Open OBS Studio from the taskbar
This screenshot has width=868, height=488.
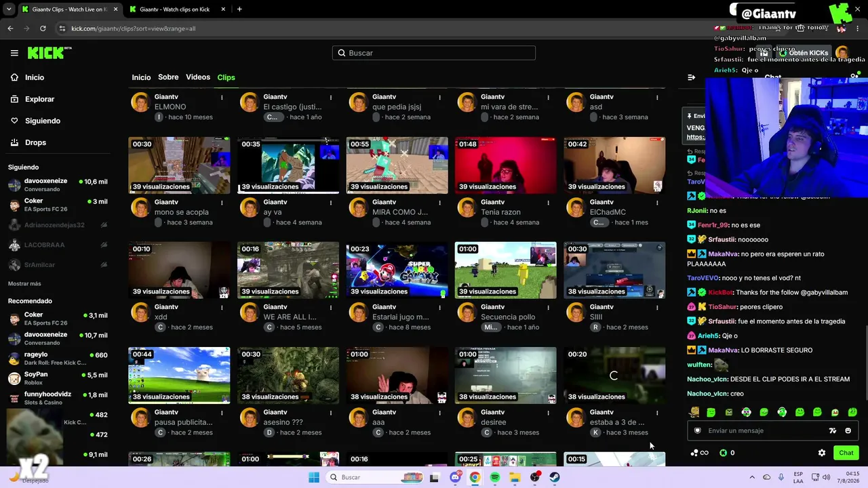[535, 477]
